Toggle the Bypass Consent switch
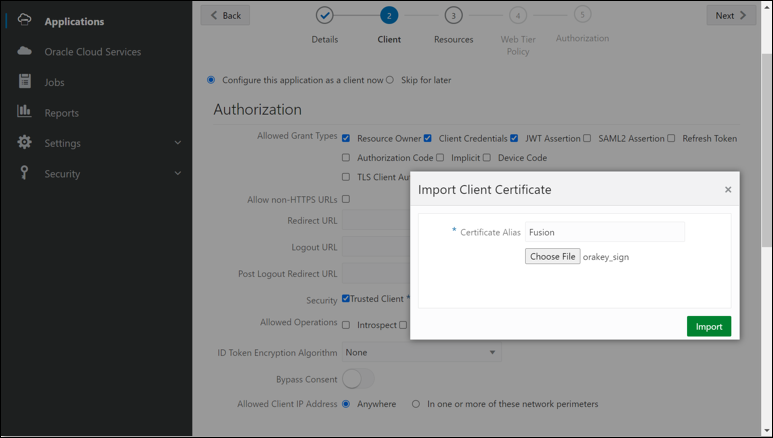 click(x=358, y=379)
